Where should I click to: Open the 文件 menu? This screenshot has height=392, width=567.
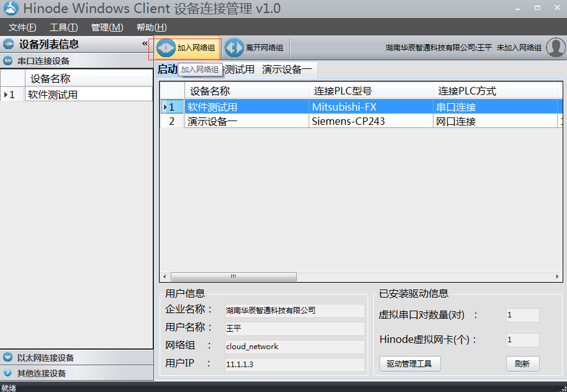point(23,27)
